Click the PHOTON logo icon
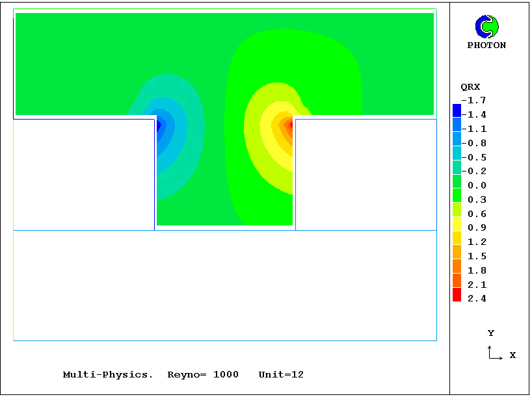The width and height of the screenshot is (532, 397). coord(486,27)
